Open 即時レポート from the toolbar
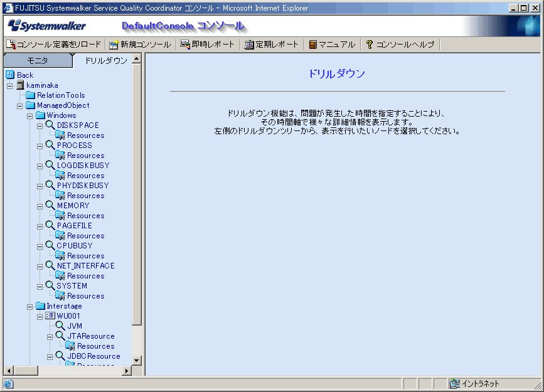The width and height of the screenshot is (544, 392). [207, 45]
